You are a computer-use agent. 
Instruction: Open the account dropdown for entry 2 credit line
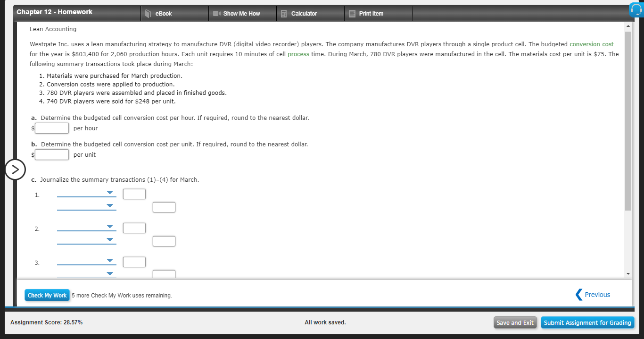[x=109, y=238]
